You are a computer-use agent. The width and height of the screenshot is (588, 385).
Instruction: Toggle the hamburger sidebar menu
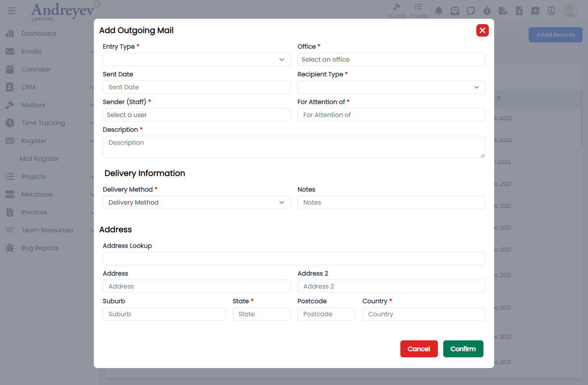coord(12,11)
